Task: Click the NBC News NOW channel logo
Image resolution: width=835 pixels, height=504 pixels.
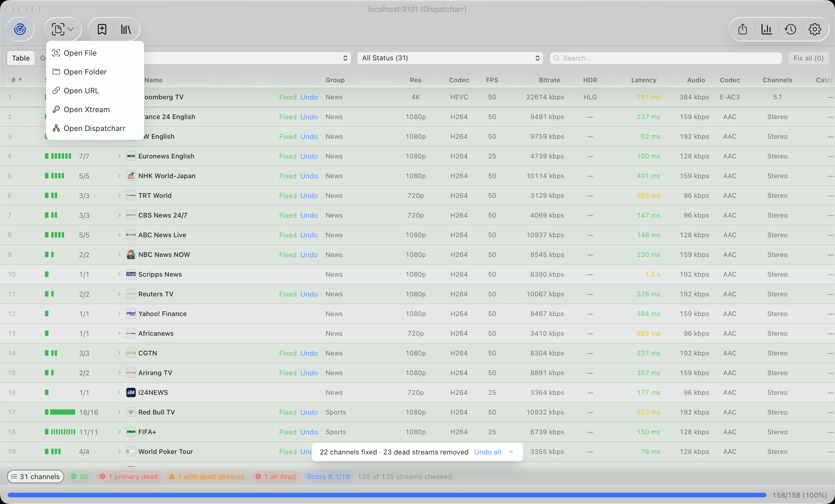Action: [x=131, y=255]
